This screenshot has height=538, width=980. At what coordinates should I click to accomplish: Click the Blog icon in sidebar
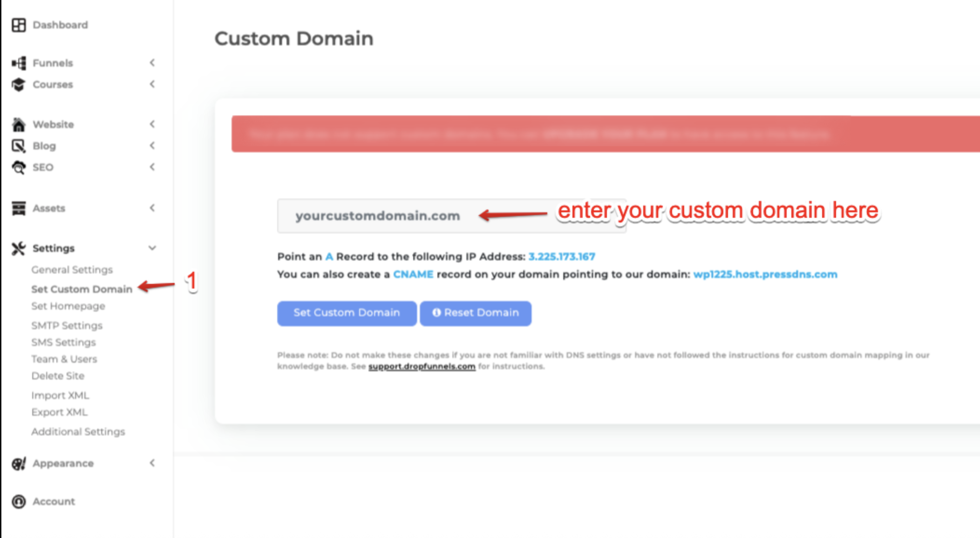tap(19, 146)
